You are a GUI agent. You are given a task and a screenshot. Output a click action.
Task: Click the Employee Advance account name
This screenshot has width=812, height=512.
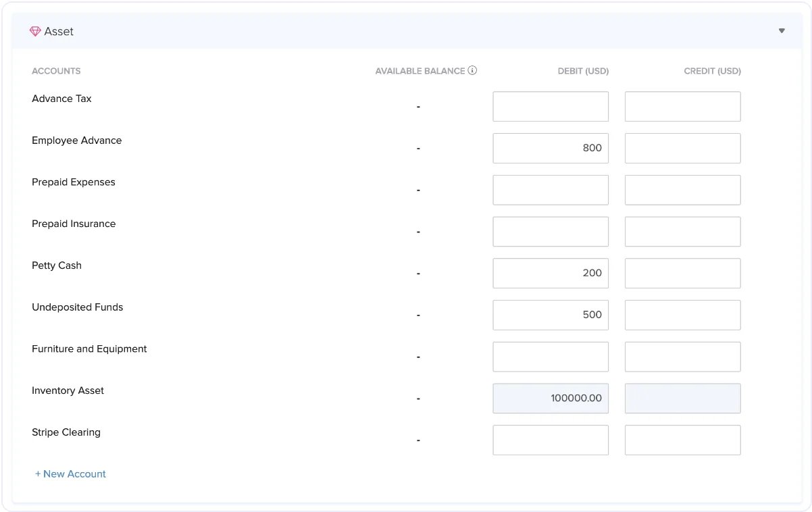click(x=77, y=140)
